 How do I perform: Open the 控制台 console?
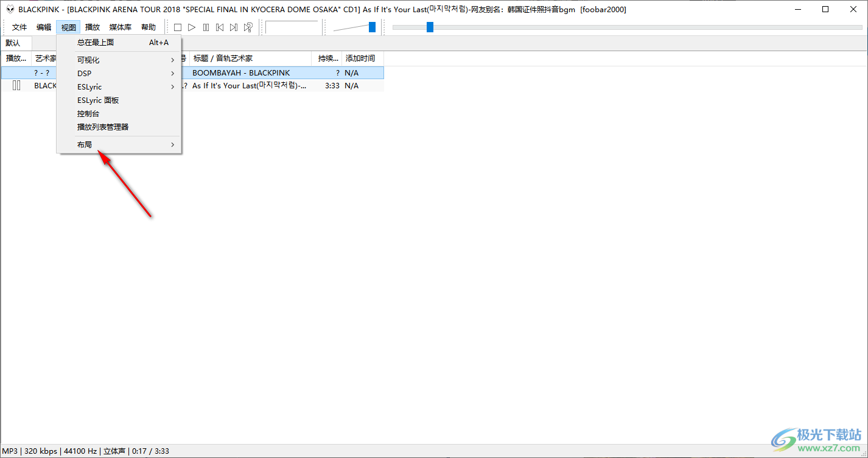click(119, 114)
